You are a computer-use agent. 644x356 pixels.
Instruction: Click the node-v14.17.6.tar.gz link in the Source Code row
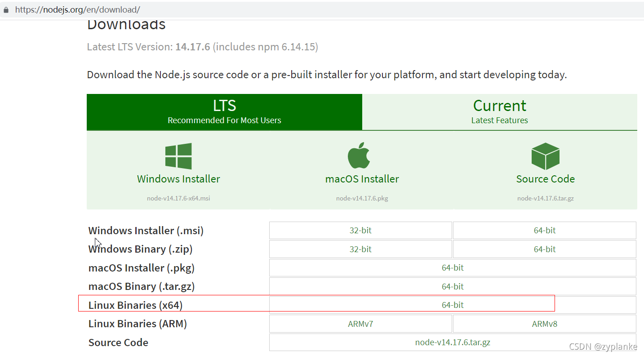pyautogui.click(x=453, y=342)
